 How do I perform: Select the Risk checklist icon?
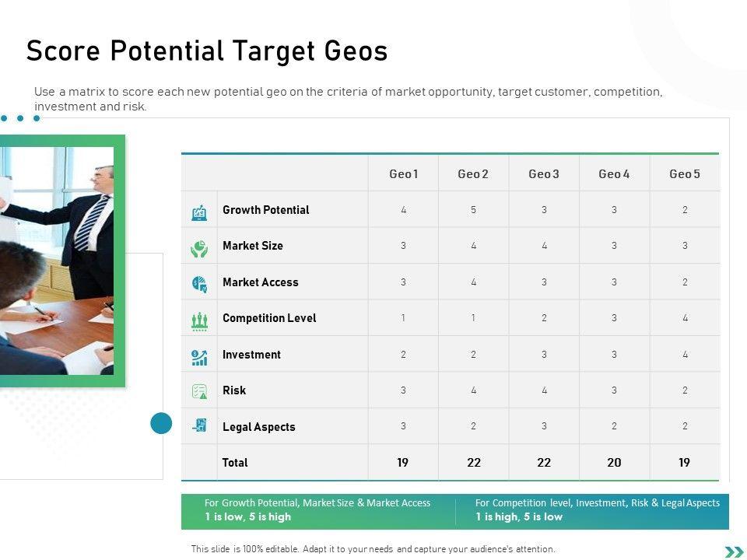[199, 392]
